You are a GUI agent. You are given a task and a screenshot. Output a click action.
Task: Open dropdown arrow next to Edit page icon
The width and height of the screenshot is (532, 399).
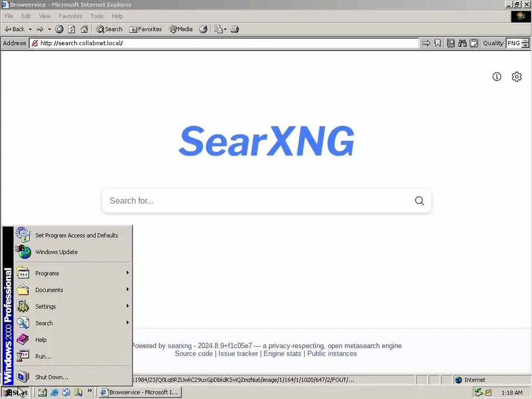(225, 29)
